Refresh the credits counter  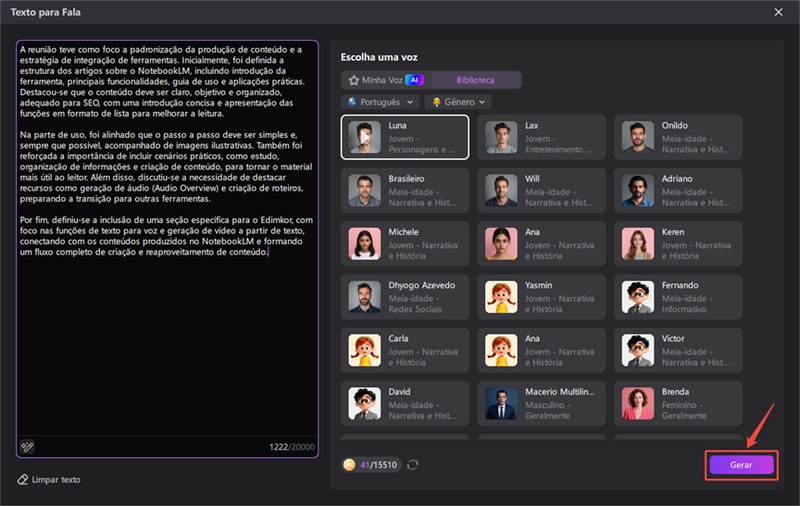point(413,465)
